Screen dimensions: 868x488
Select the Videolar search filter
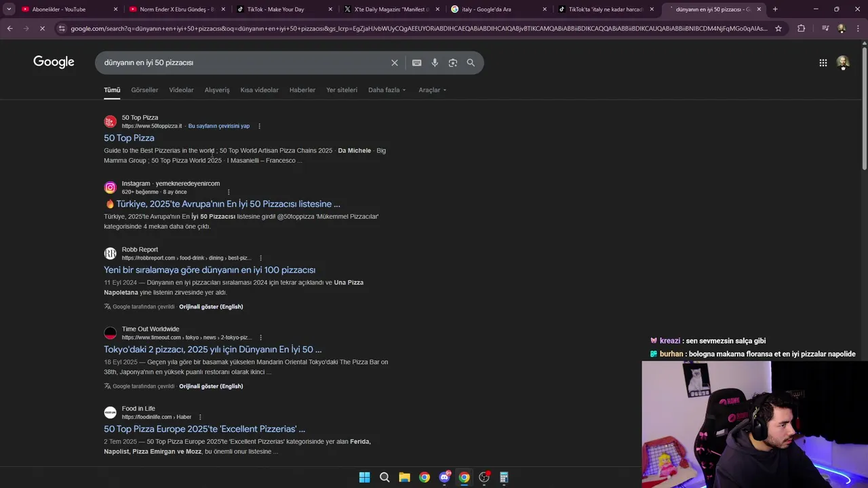point(181,90)
